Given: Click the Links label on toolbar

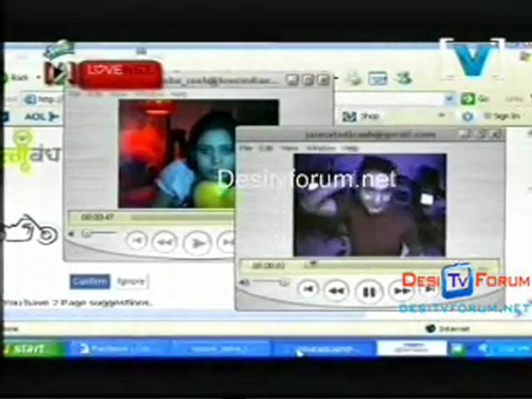Looking at the screenshot, I should point(514,99).
